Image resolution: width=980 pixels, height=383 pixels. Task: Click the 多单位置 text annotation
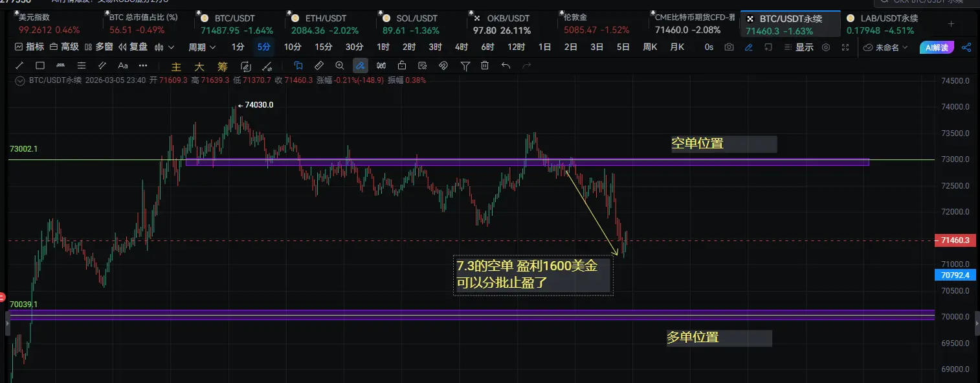pos(693,338)
